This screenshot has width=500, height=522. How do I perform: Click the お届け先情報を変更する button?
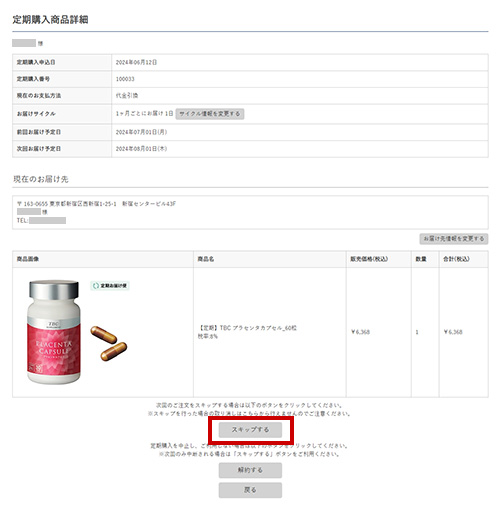coord(454,239)
